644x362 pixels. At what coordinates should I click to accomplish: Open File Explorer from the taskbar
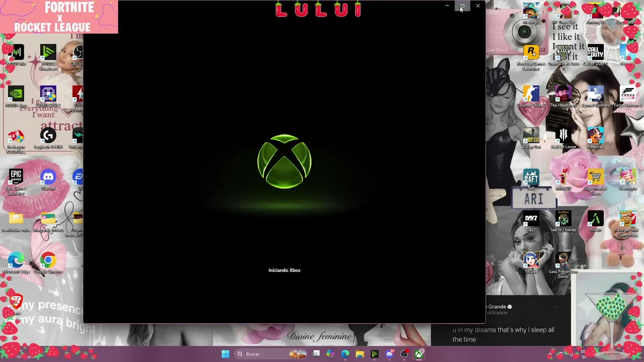click(360, 354)
